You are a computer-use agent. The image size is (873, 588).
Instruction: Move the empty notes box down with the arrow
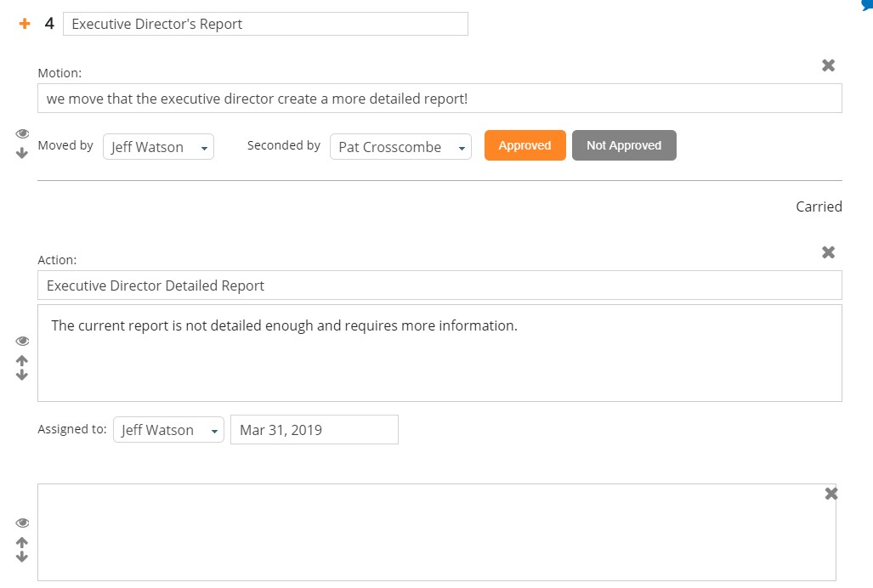pyautogui.click(x=22, y=557)
